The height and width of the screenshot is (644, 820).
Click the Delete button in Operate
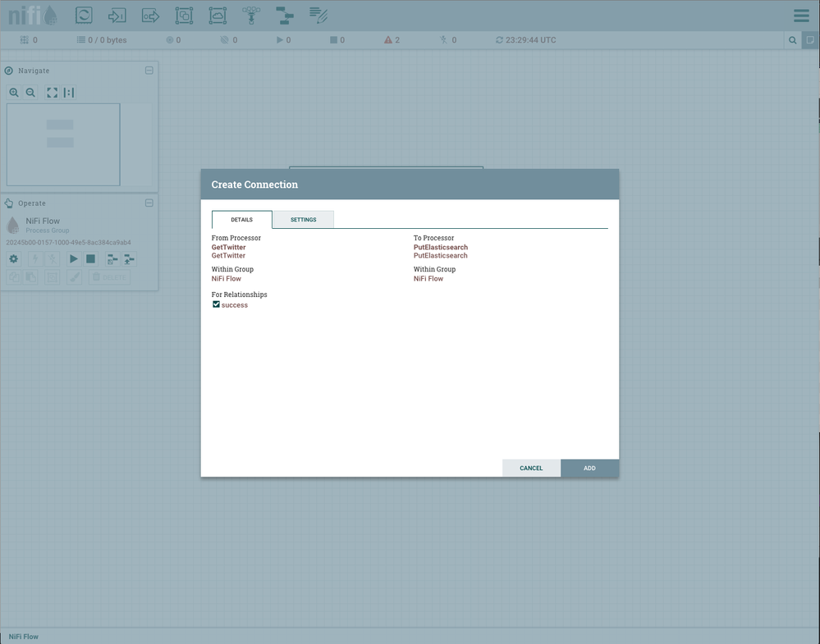pos(109,277)
